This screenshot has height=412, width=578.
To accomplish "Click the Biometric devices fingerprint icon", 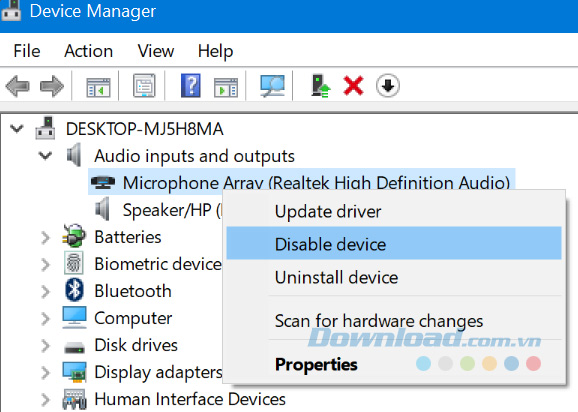I will [x=74, y=263].
